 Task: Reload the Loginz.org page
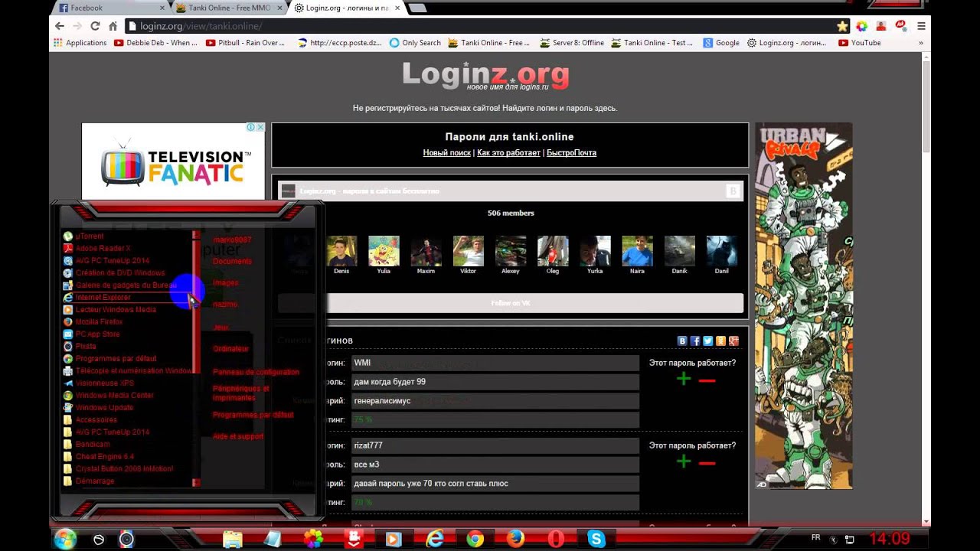coord(95,26)
